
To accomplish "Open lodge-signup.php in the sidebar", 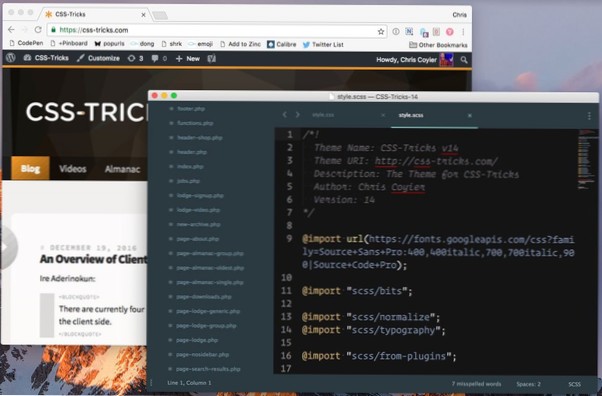I will point(200,196).
